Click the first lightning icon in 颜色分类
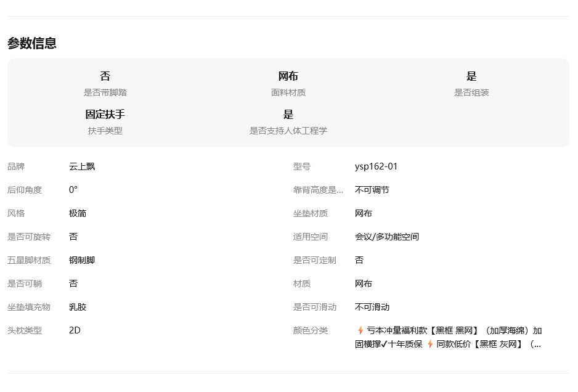This screenshot has width=578, height=392. 360,331
